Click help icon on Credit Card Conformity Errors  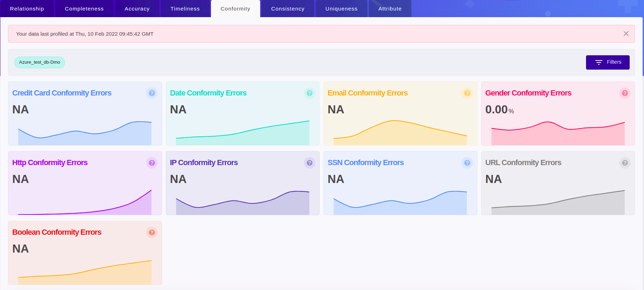point(152,93)
